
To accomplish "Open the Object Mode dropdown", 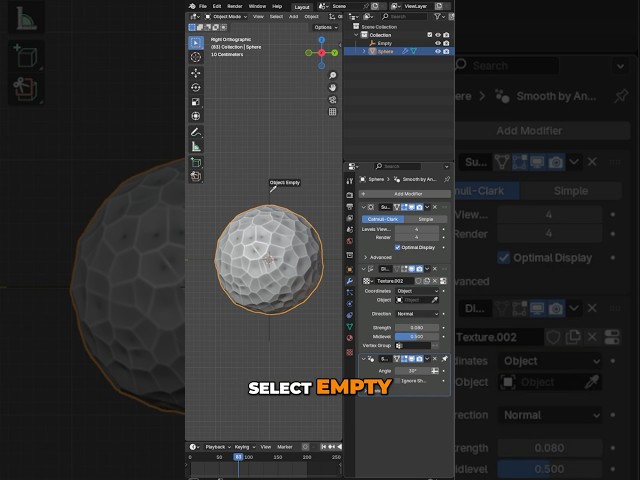I will point(226,17).
